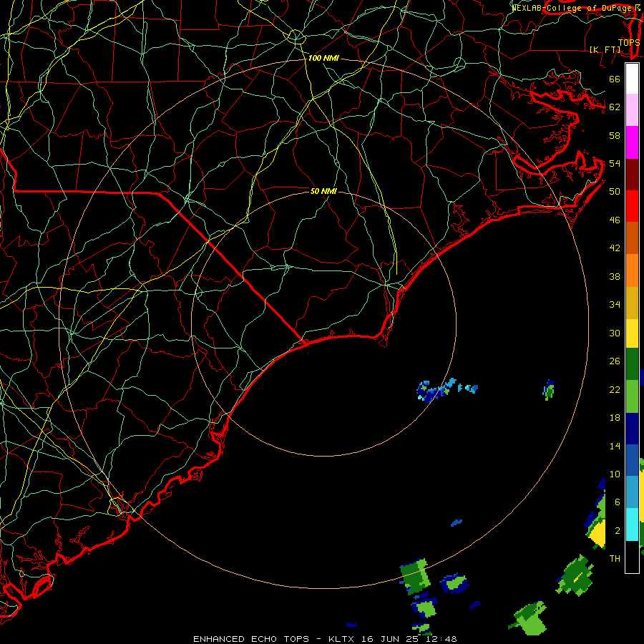Click the legend value 66
Viewport: 644px width, 644px height.
615,79
